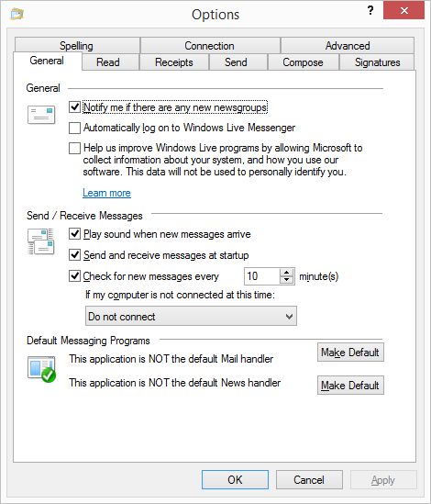Disable Play sound when new messages arrive
431x504 pixels.
point(74,234)
